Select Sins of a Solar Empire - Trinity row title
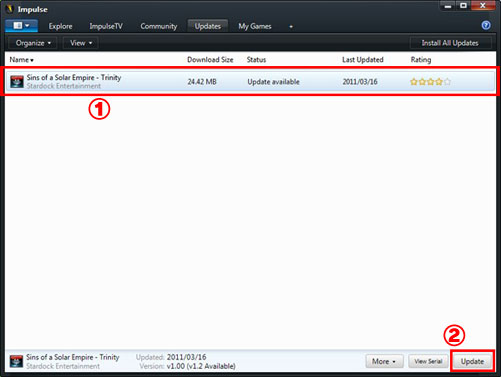501x377 pixels. pos(74,77)
